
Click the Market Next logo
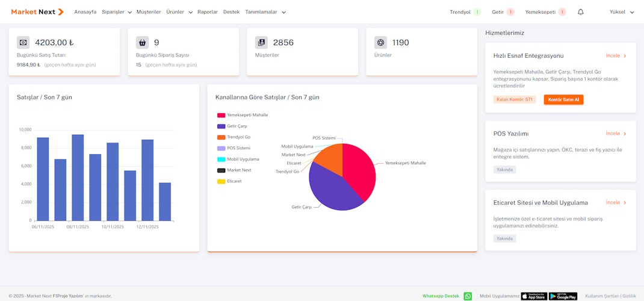[x=37, y=12]
